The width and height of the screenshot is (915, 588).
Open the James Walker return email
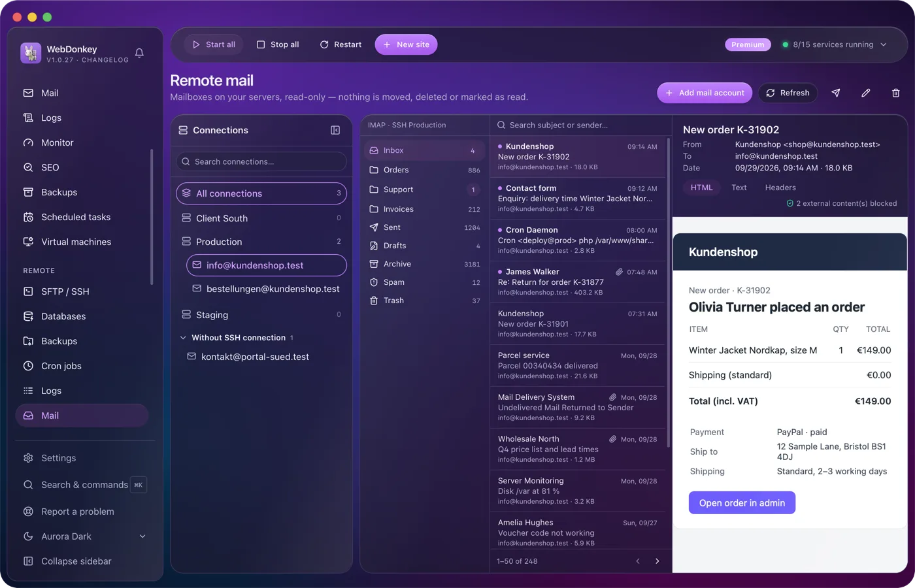point(578,282)
